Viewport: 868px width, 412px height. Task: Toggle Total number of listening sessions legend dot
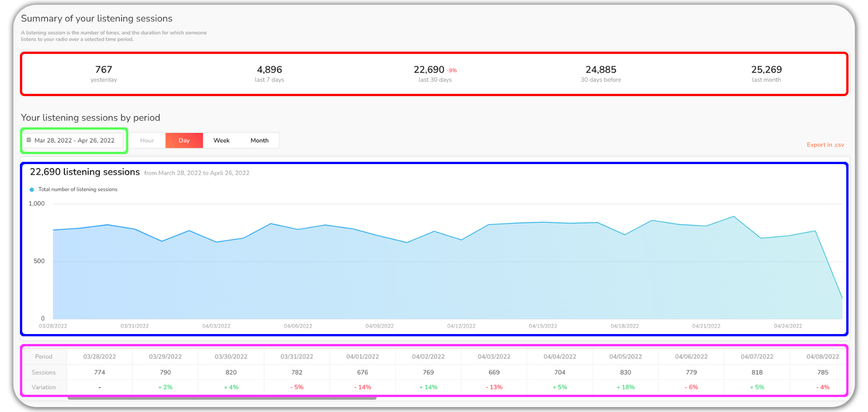pyautogui.click(x=32, y=189)
